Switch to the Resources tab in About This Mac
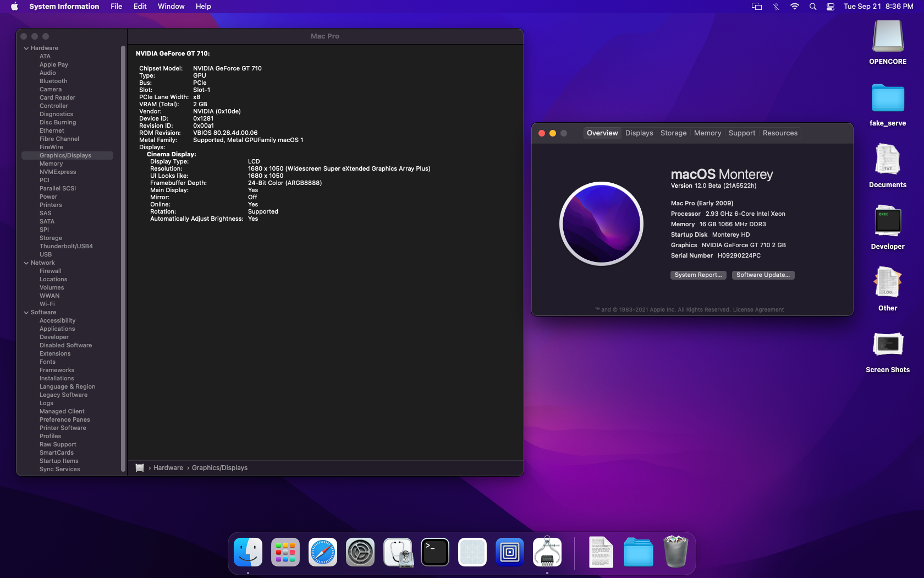Image resolution: width=924 pixels, height=578 pixels. [x=780, y=133]
